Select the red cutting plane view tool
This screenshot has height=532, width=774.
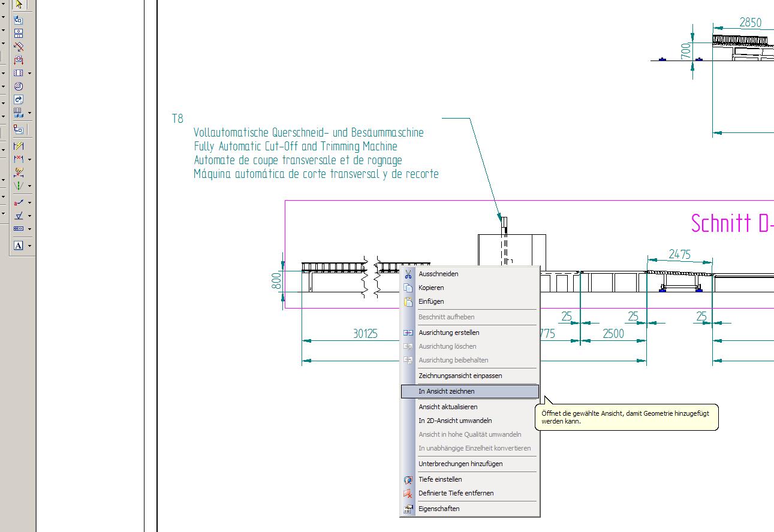[x=19, y=59]
